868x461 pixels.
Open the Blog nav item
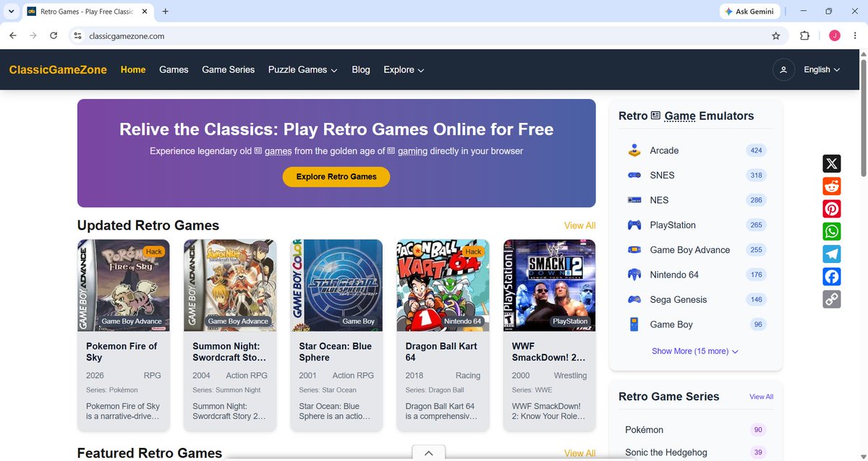click(x=361, y=69)
